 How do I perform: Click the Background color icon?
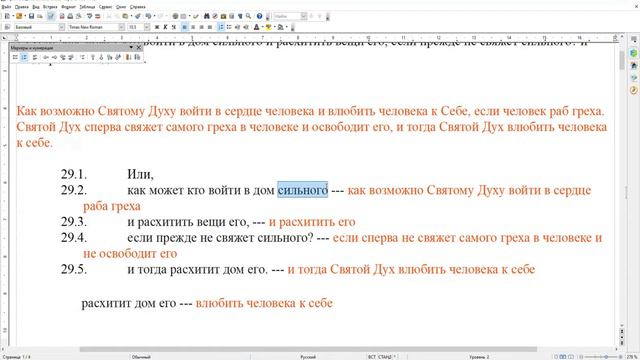pos(281,27)
